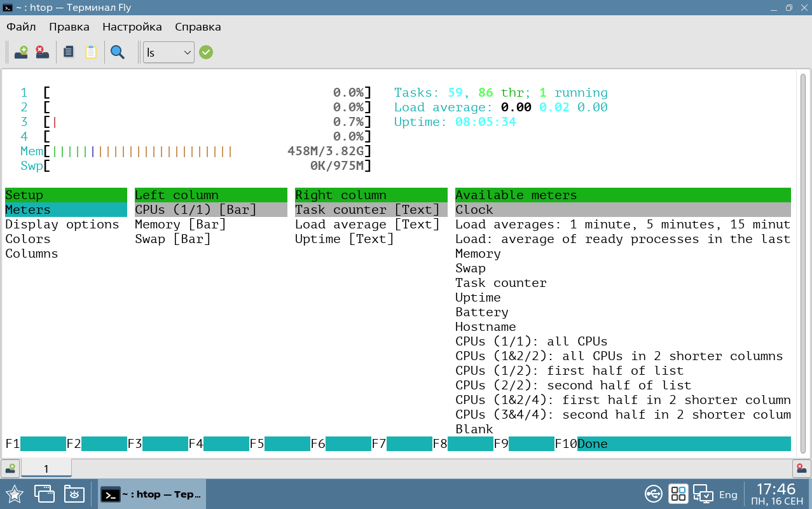Select CPUs (3&4/4): second half entry
The image size is (812, 509).
point(623,415)
